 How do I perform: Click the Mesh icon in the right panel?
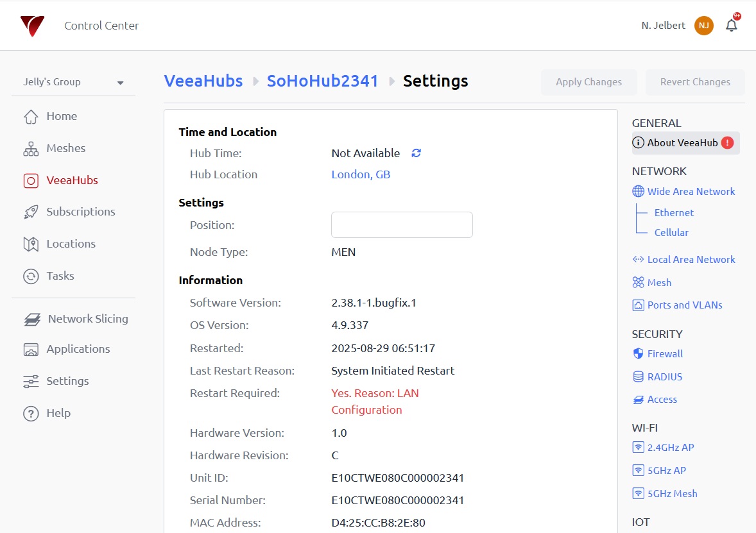pyautogui.click(x=638, y=282)
